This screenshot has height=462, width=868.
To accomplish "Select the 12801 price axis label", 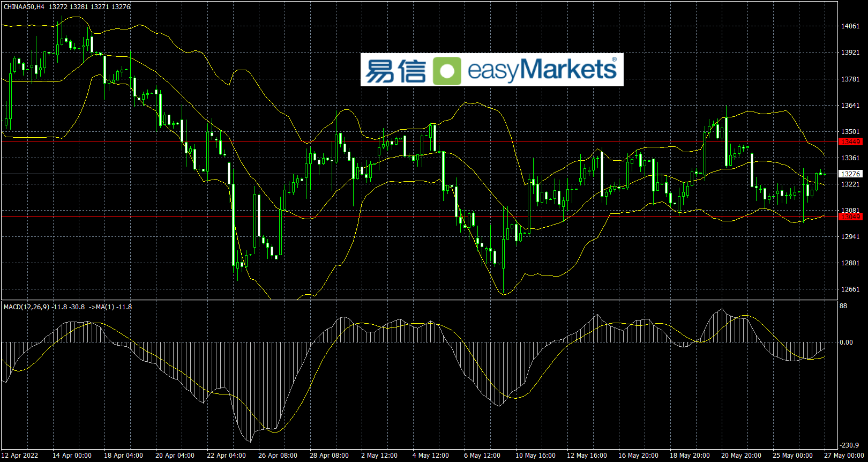I will click(850, 263).
